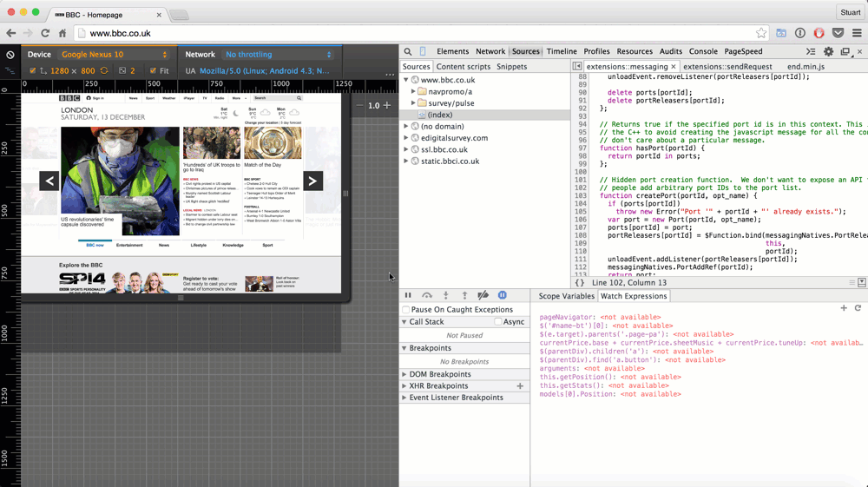Expand DOM Breakpoints section
The height and width of the screenshot is (487, 868).
(404, 375)
